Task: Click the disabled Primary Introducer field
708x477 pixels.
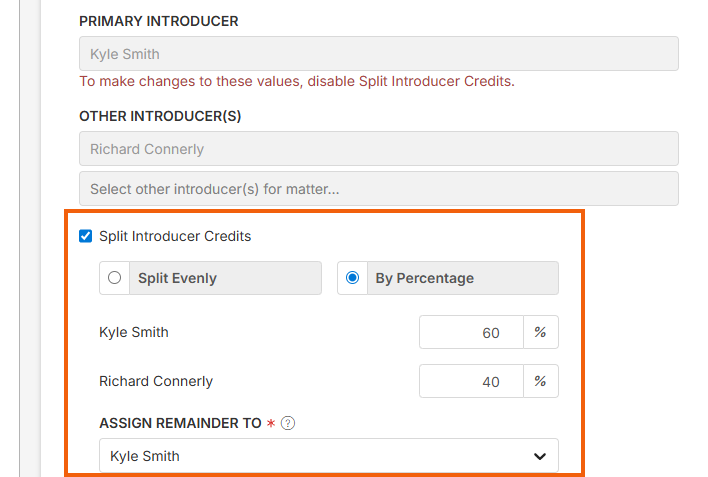Action: (378, 54)
